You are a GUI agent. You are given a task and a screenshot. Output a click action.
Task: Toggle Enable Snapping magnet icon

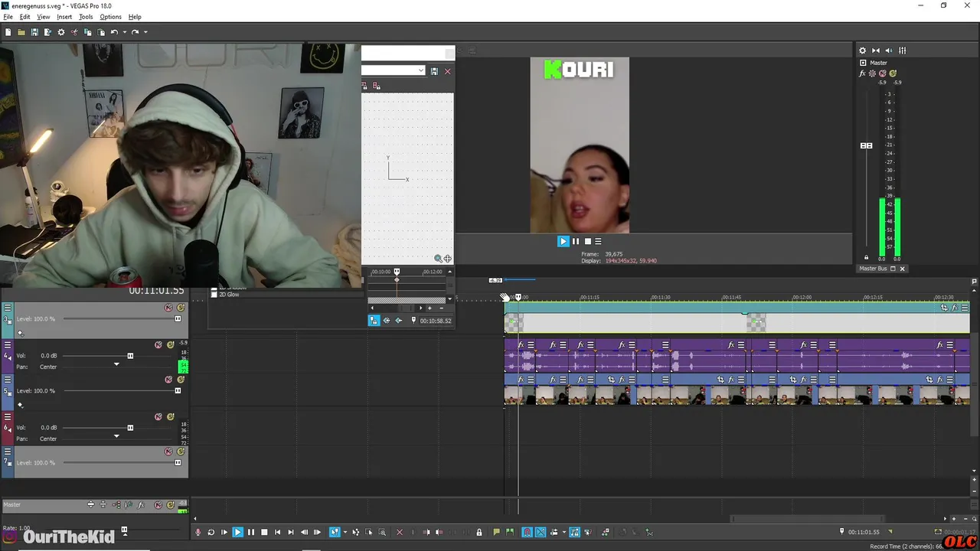click(527, 532)
